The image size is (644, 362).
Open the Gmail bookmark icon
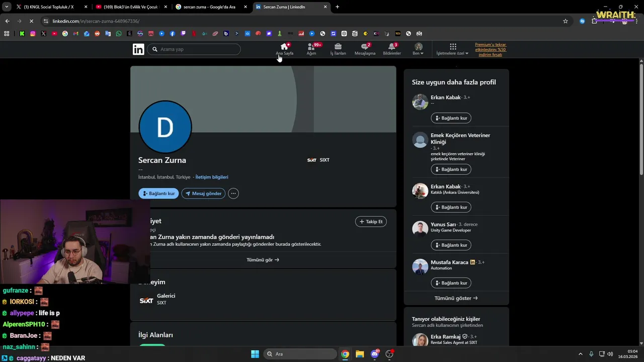75,34
